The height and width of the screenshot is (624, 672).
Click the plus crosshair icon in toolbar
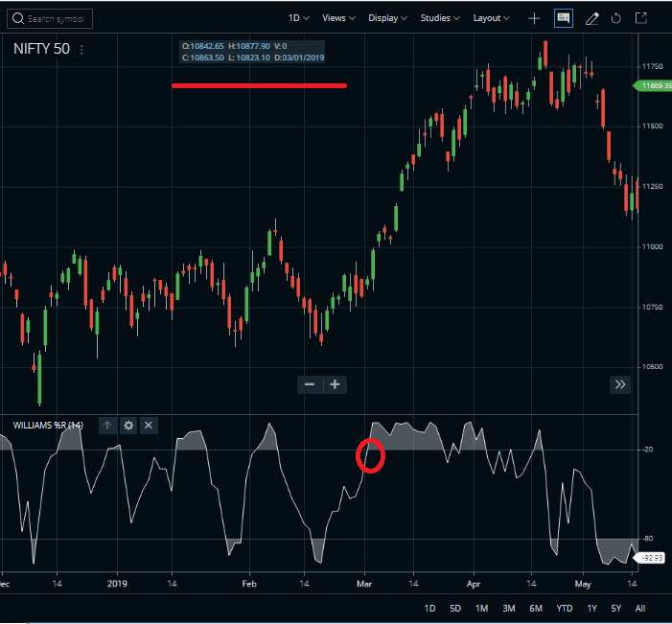click(534, 18)
